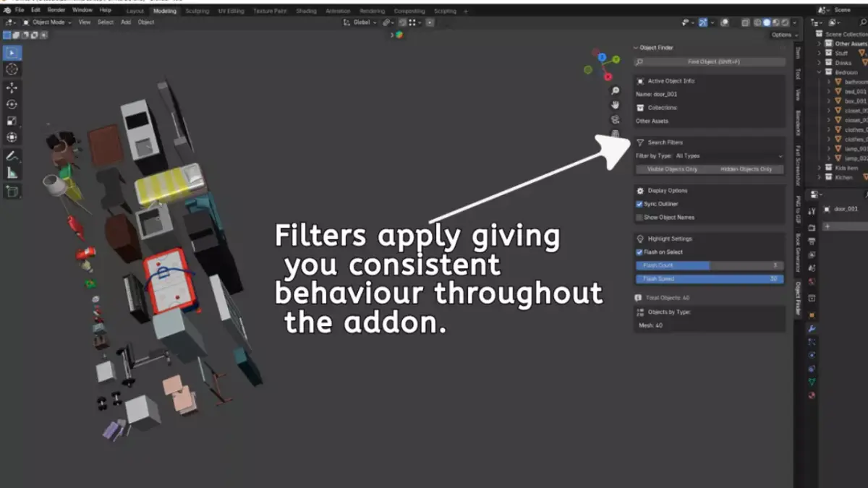Click the red X axis on the gizmo

coord(608,76)
